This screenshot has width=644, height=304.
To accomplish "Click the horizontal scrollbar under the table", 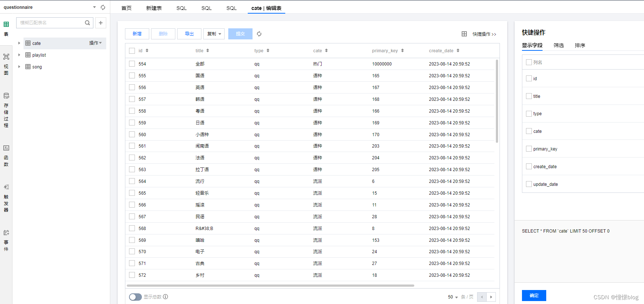I will 271,286.
